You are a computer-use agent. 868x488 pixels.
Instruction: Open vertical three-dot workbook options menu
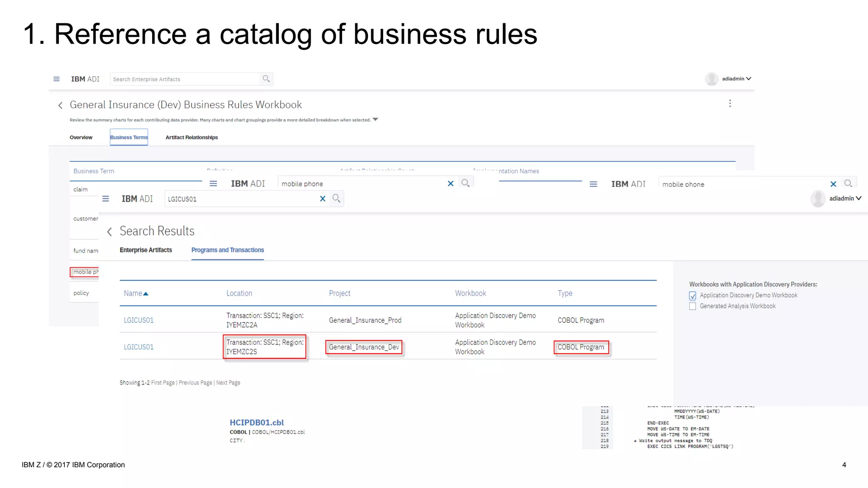pos(730,103)
